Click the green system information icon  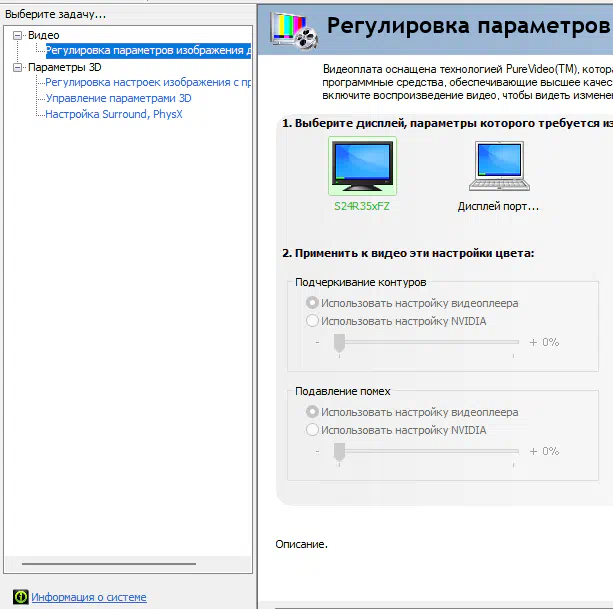(x=20, y=597)
